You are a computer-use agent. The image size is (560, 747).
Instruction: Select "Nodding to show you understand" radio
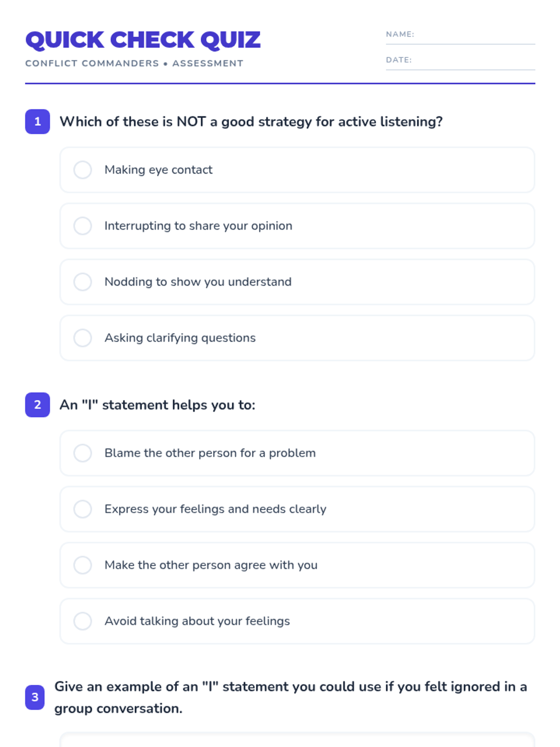[x=83, y=282]
